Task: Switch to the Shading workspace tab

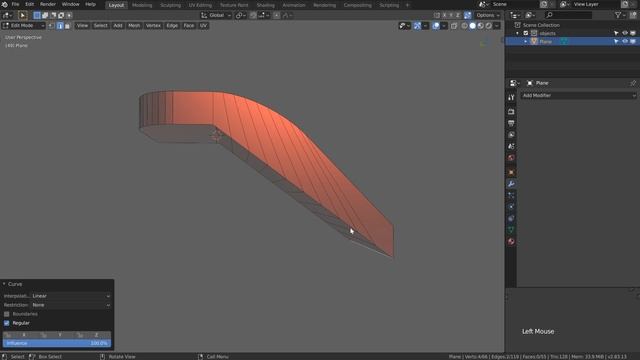Action: click(x=266, y=5)
